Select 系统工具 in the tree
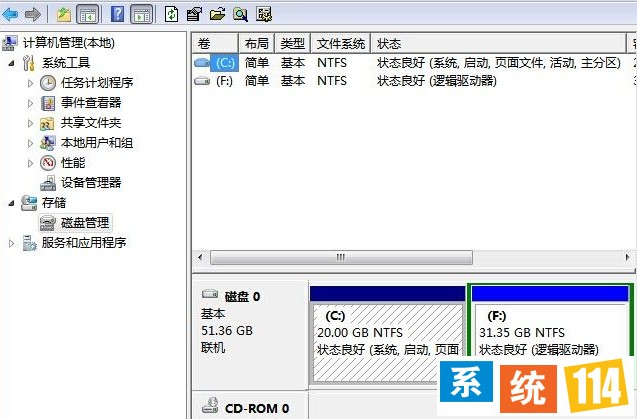The width and height of the screenshot is (637, 419). [66, 63]
